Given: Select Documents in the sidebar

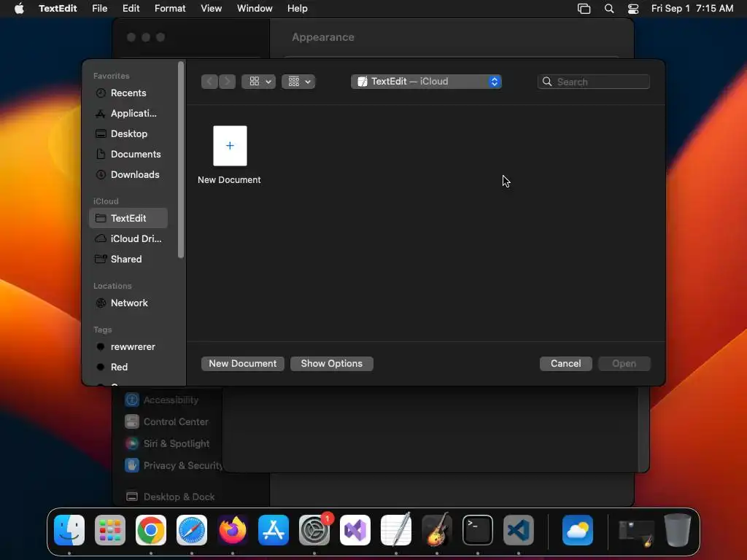Looking at the screenshot, I should pos(128,155).
